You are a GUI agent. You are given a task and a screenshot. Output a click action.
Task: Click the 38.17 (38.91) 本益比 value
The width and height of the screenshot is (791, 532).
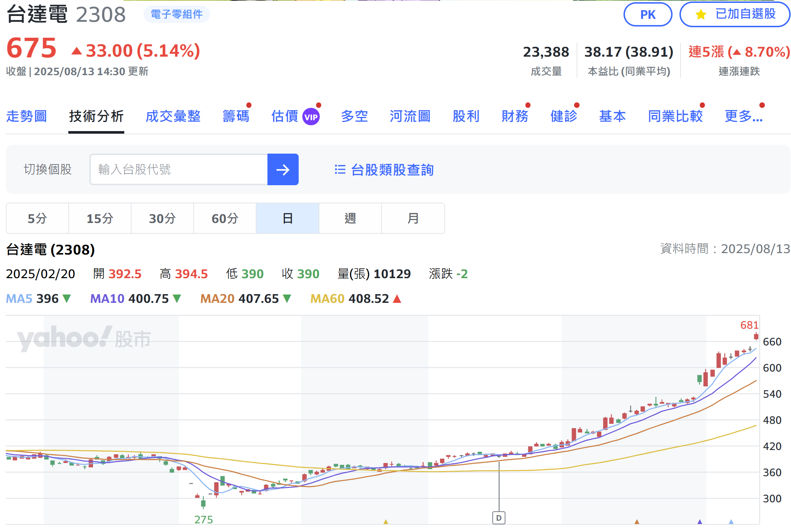[x=629, y=52]
